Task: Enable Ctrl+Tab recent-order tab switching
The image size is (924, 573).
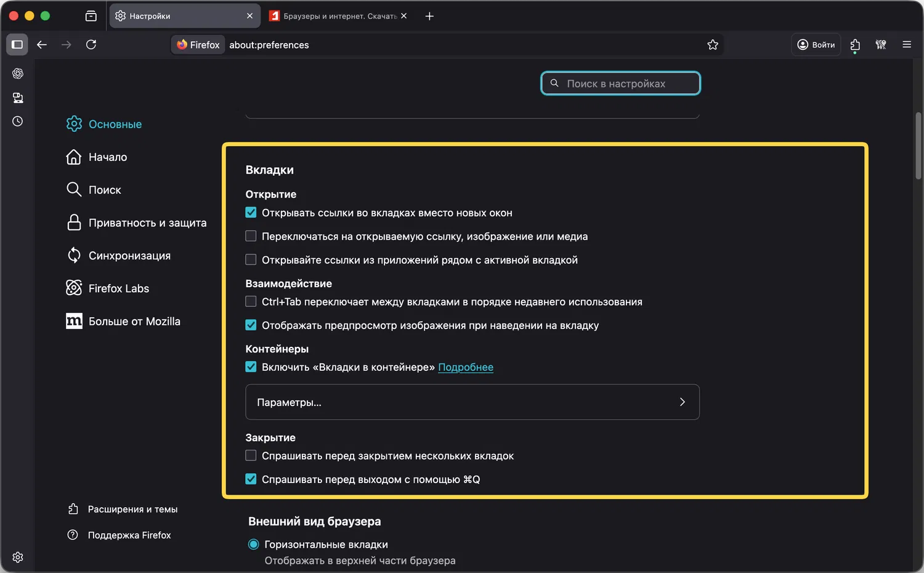Action: tap(251, 301)
